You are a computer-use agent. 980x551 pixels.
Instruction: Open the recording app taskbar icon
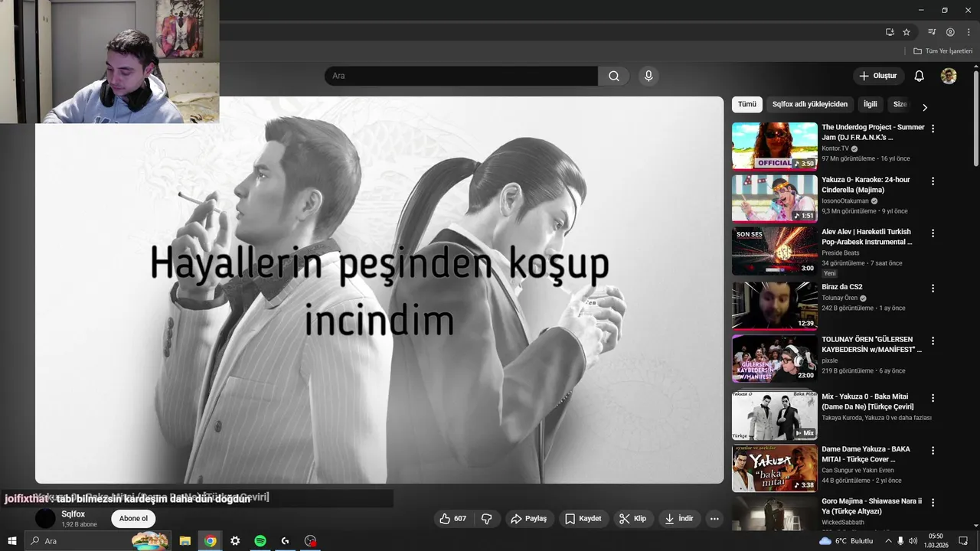310,541
